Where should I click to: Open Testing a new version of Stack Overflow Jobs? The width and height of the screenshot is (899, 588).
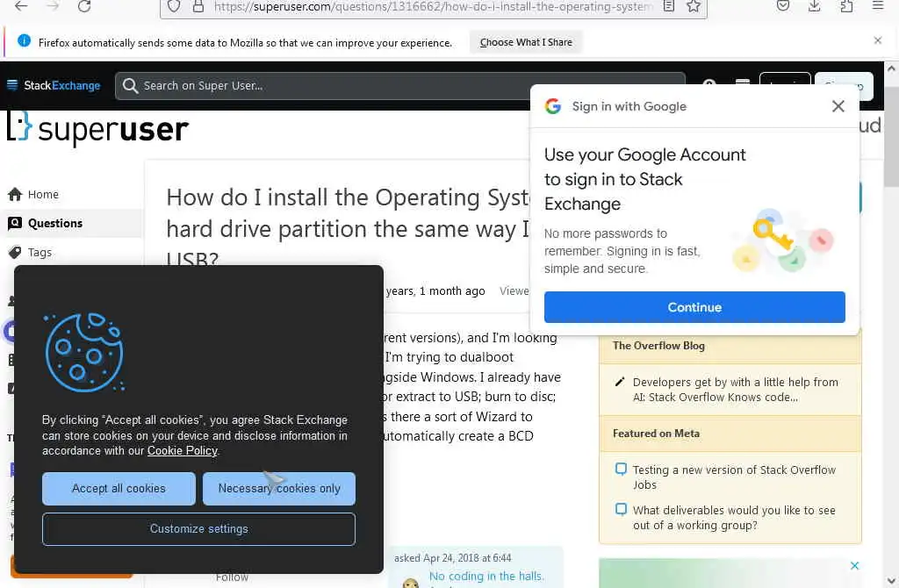point(734,477)
